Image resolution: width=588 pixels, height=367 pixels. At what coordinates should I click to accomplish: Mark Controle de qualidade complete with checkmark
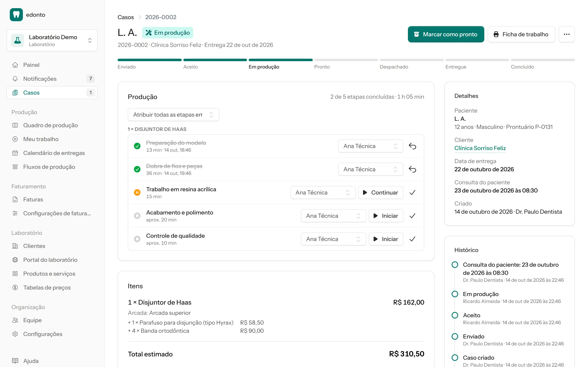point(412,239)
